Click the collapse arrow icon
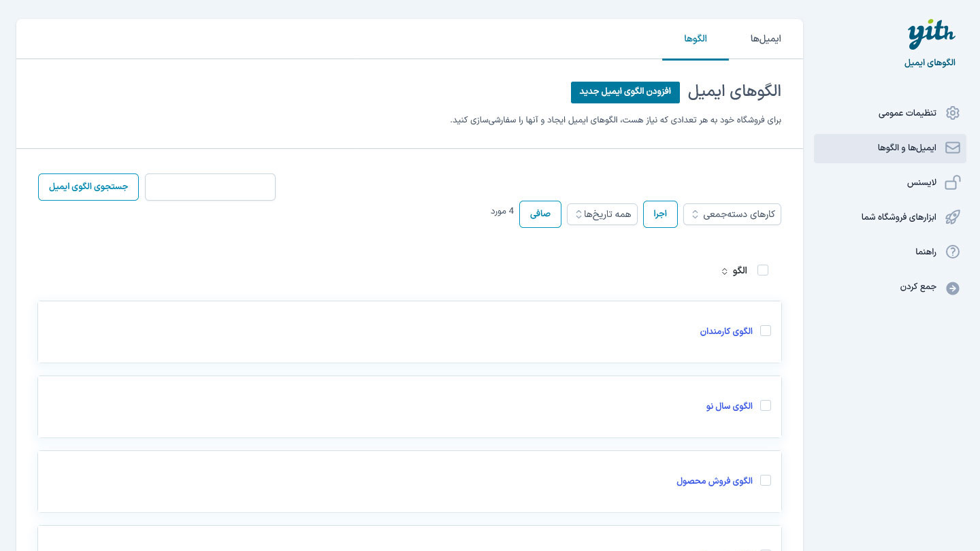 point(953,288)
